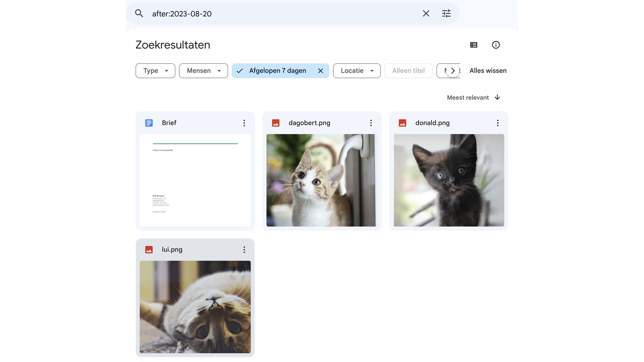This screenshot has width=644, height=362.
Task: Click the search magnifier icon
Action: (139, 13)
